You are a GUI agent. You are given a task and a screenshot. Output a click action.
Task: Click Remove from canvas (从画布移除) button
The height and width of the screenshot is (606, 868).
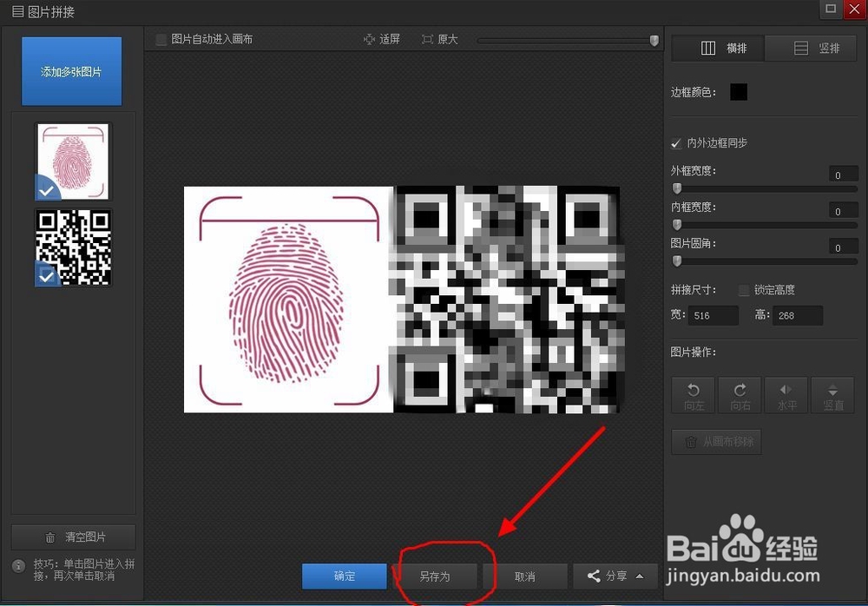(716, 442)
